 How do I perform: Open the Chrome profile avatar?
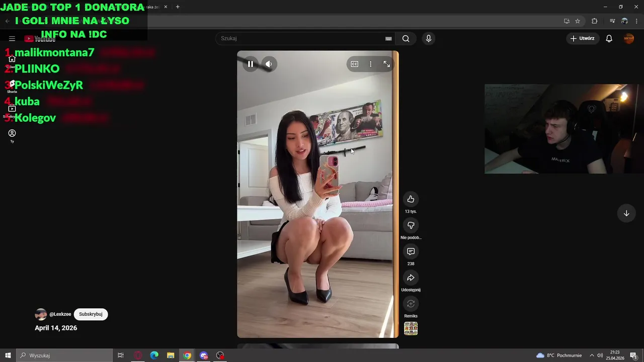(x=624, y=21)
